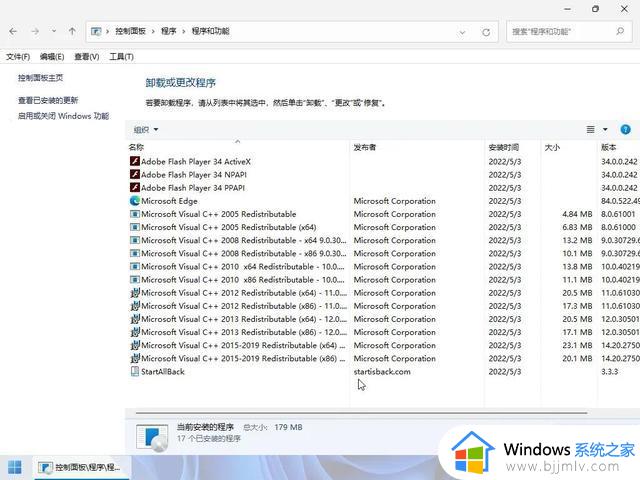640x480 pixels.
Task: Click Visual C++ 2008 x64 entry icon
Action: click(135, 240)
